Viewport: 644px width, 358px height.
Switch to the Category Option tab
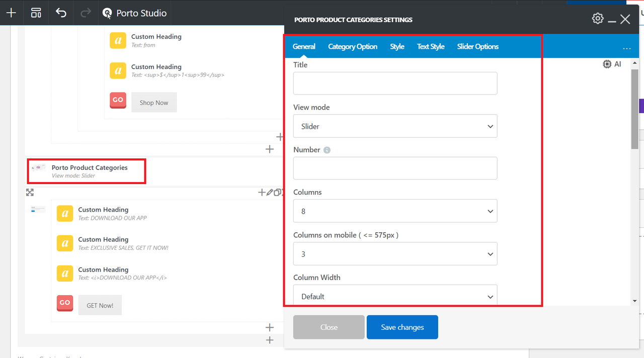[x=353, y=46]
